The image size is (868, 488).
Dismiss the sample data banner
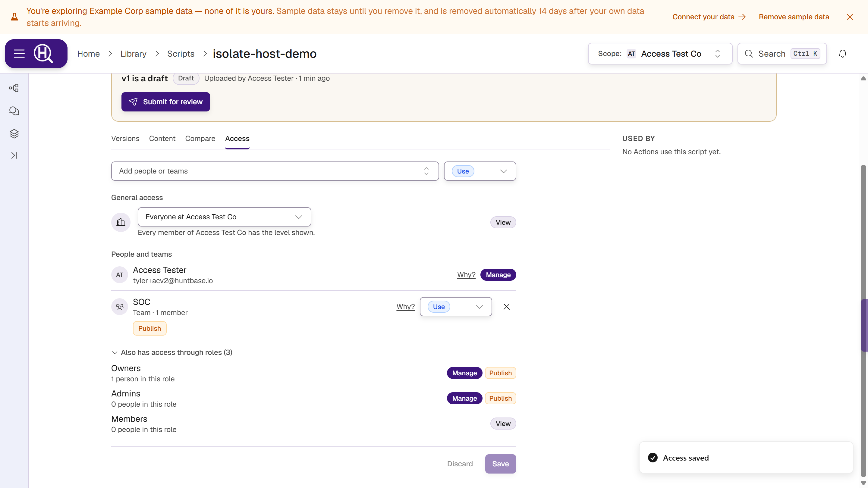point(850,17)
